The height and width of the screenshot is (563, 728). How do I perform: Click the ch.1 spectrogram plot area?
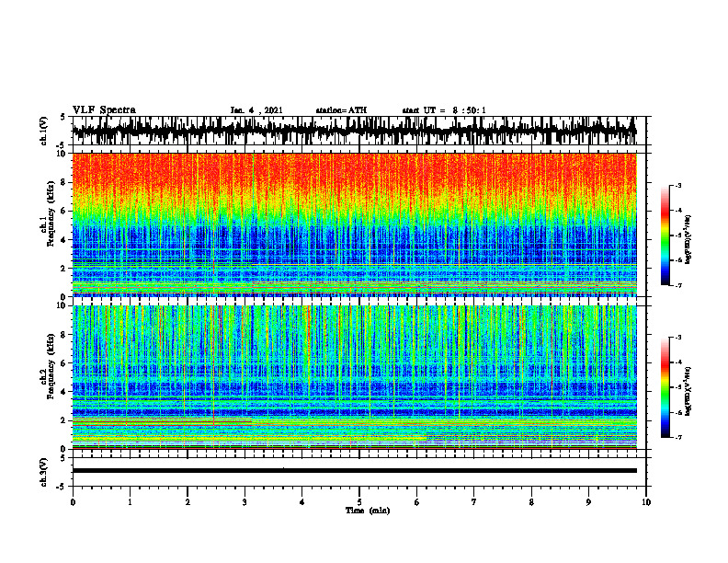(354, 224)
